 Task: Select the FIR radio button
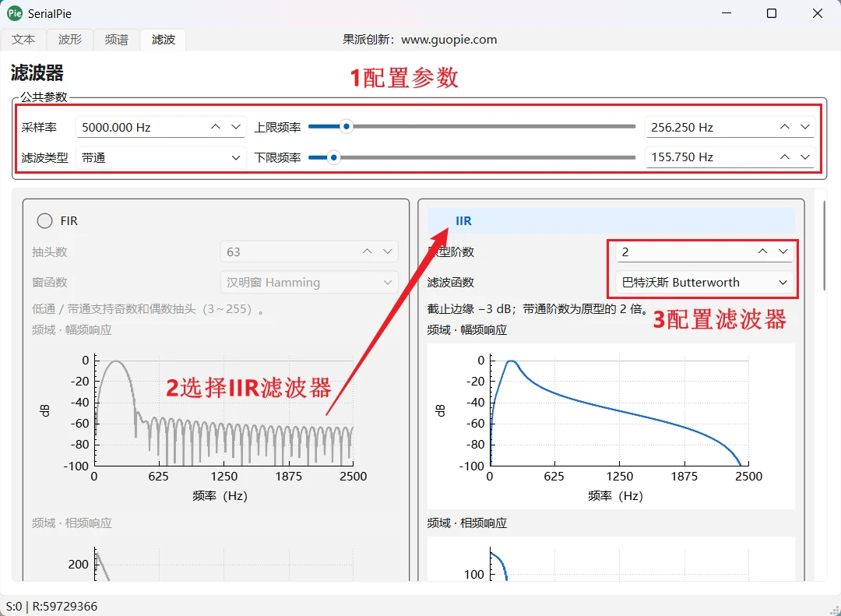tap(44, 220)
